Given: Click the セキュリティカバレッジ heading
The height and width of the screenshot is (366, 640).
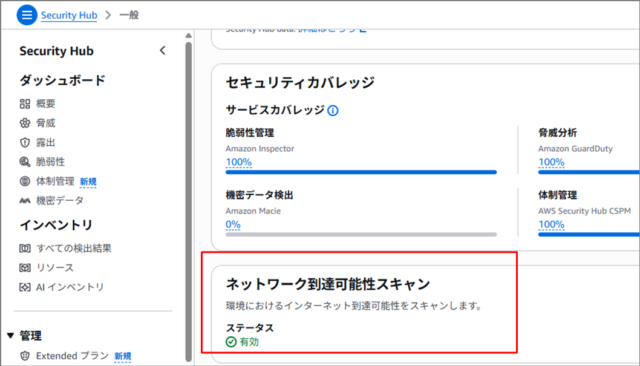Looking at the screenshot, I should click(300, 82).
